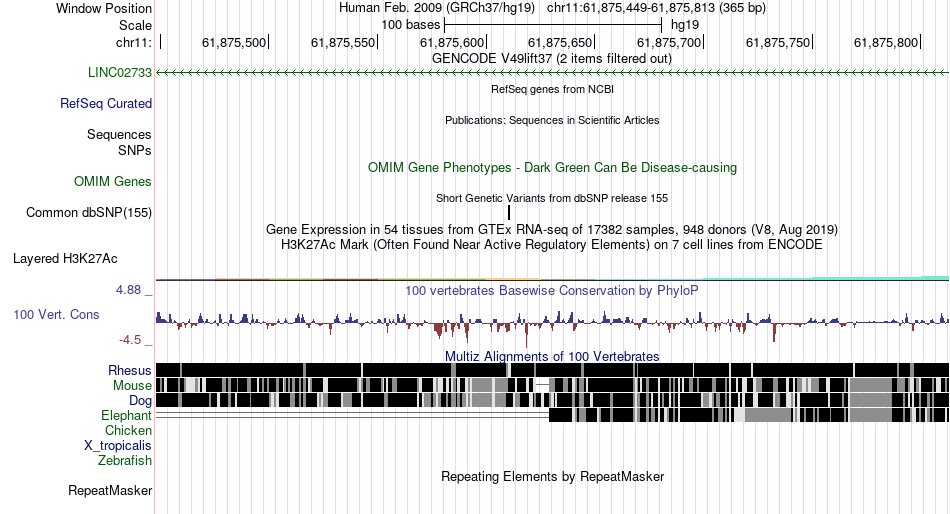Click the hg19 label beside scale bar
The image size is (950, 514).
(685, 25)
